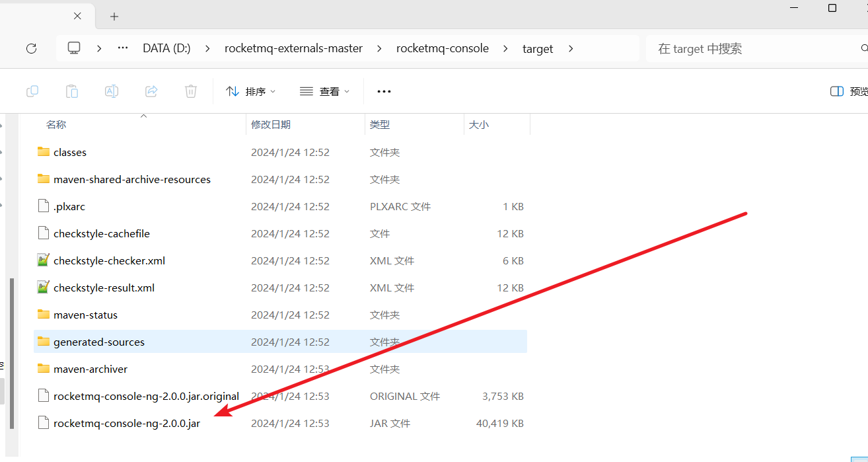Click the 40,419 KB size cell
868x462 pixels.
coord(499,423)
